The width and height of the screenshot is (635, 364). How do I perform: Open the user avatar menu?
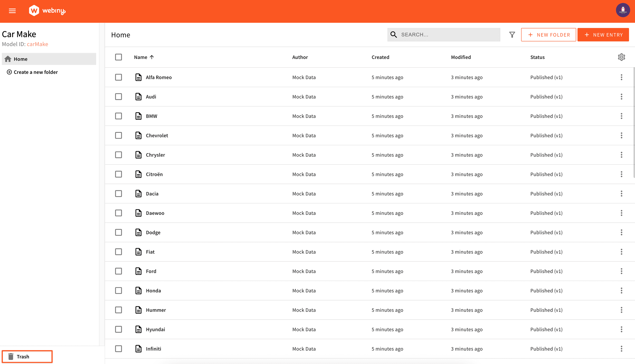(x=623, y=10)
